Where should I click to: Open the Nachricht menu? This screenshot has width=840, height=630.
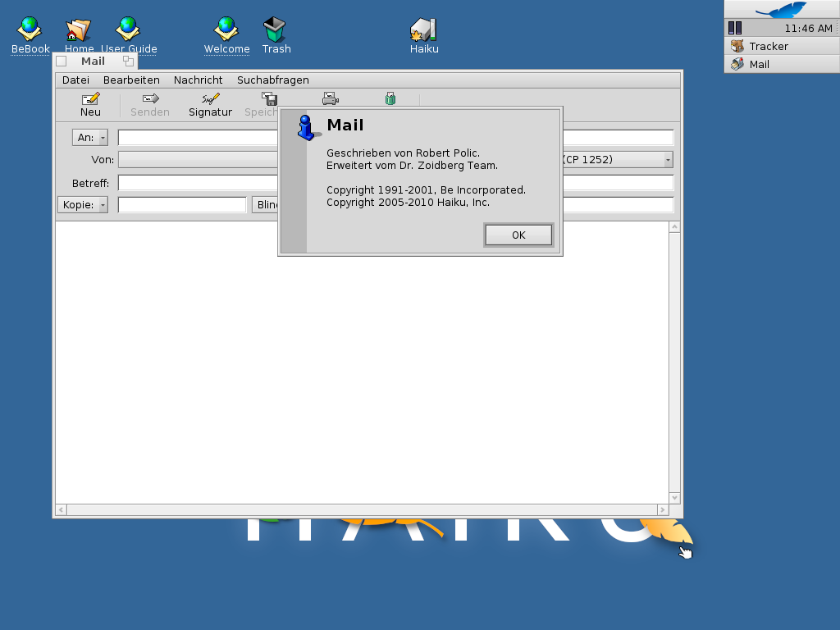[x=199, y=80]
